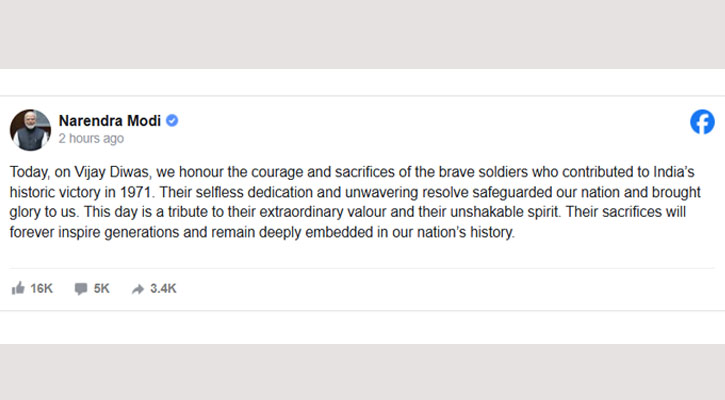725x400 pixels.
Task: Click the gray band below the post
Action: (360, 372)
